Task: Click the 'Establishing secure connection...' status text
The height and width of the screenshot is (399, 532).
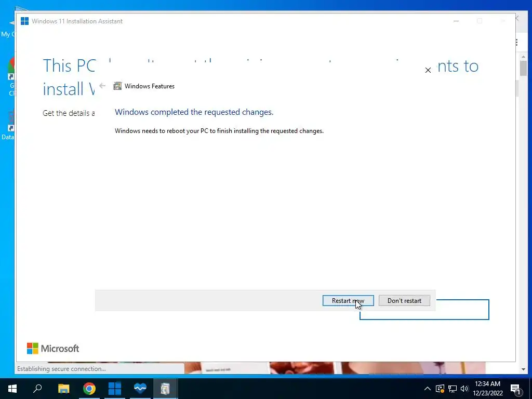Action: (61, 369)
